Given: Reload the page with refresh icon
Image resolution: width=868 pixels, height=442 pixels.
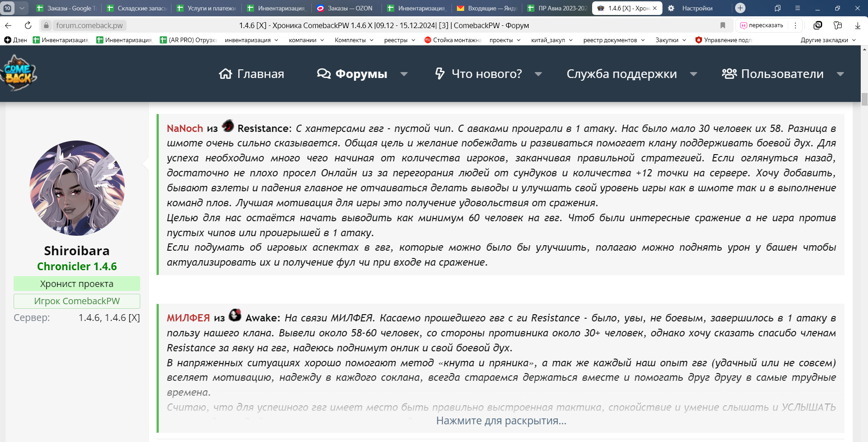Looking at the screenshot, I should click(x=28, y=25).
